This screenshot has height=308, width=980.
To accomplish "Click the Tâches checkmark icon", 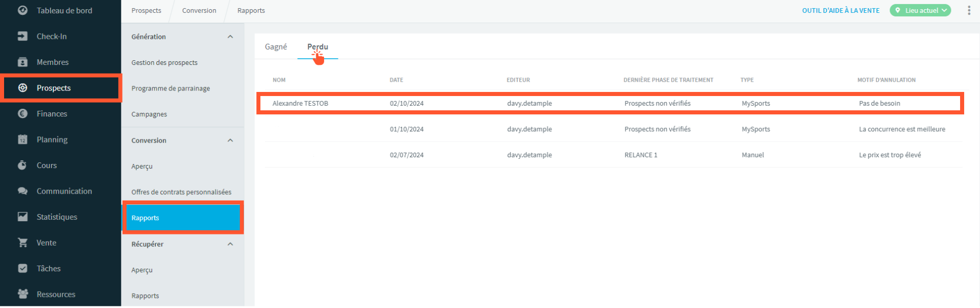I will tap(22, 268).
